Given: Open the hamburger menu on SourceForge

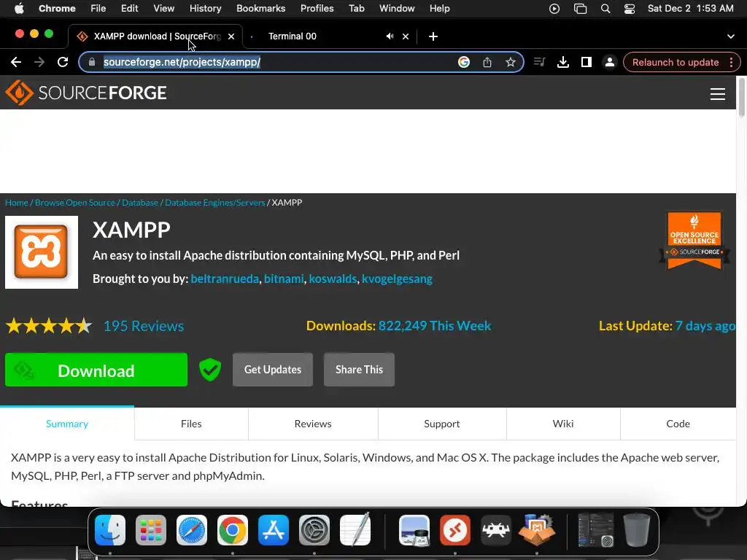Looking at the screenshot, I should pos(718,94).
